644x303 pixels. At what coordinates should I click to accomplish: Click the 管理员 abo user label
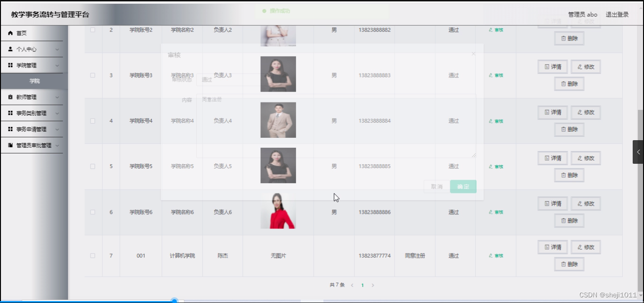[x=583, y=15]
